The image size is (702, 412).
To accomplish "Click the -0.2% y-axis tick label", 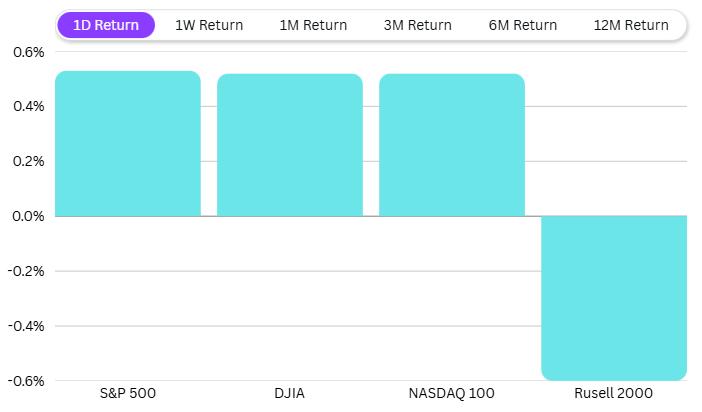I will coord(26,271).
